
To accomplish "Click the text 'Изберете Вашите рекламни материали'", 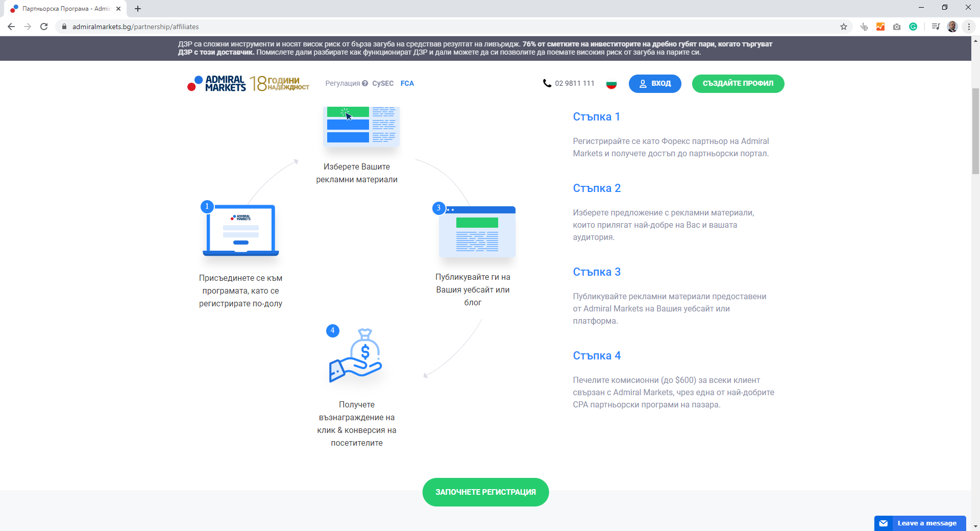I will [357, 173].
